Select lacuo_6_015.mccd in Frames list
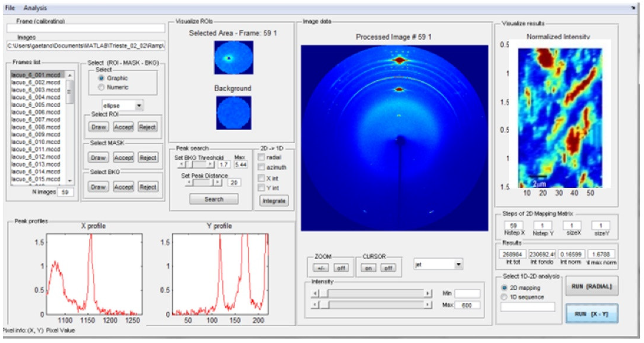This screenshot has height=343, width=644. pos(38,179)
